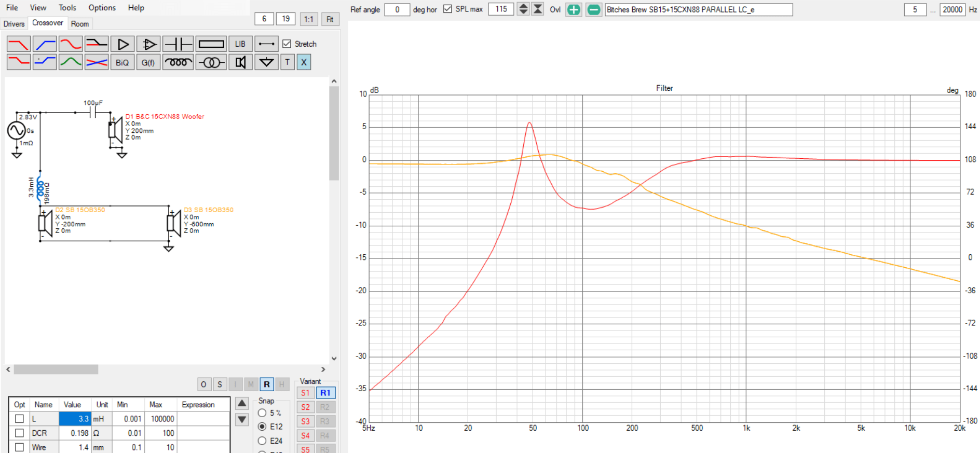Switch to the Drivers tab
This screenshot has height=453, width=980.
[14, 24]
